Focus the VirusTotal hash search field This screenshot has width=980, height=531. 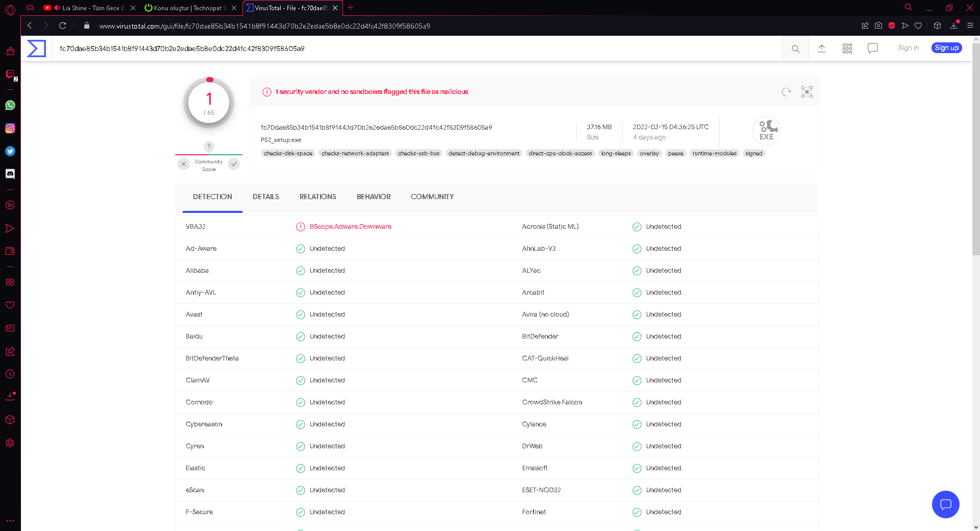(417, 49)
